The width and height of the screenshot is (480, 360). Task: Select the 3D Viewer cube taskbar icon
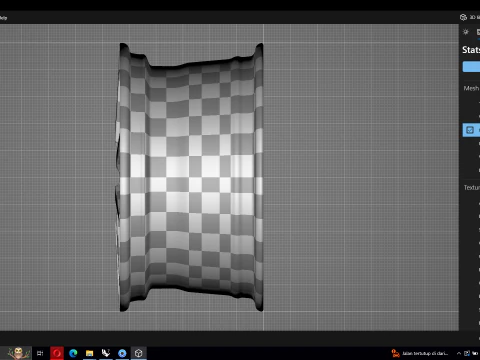click(138, 353)
